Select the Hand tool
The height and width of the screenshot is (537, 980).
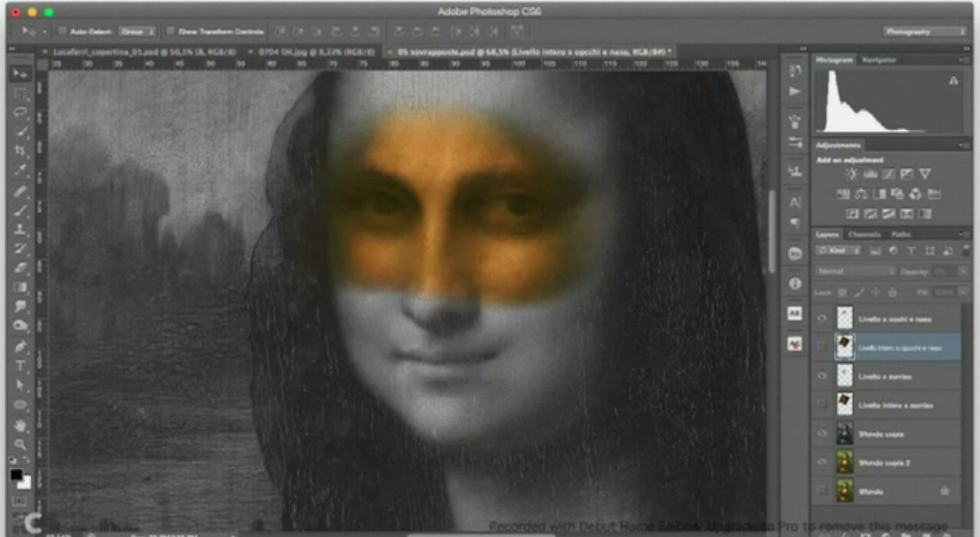coord(20,425)
